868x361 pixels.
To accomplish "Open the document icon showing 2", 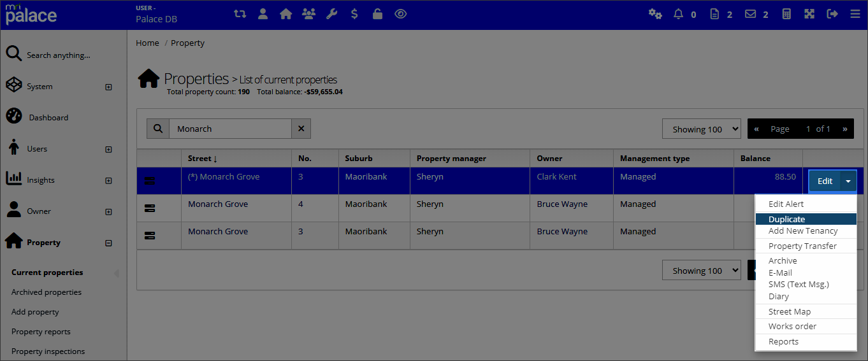I will click(x=714, y=13).
